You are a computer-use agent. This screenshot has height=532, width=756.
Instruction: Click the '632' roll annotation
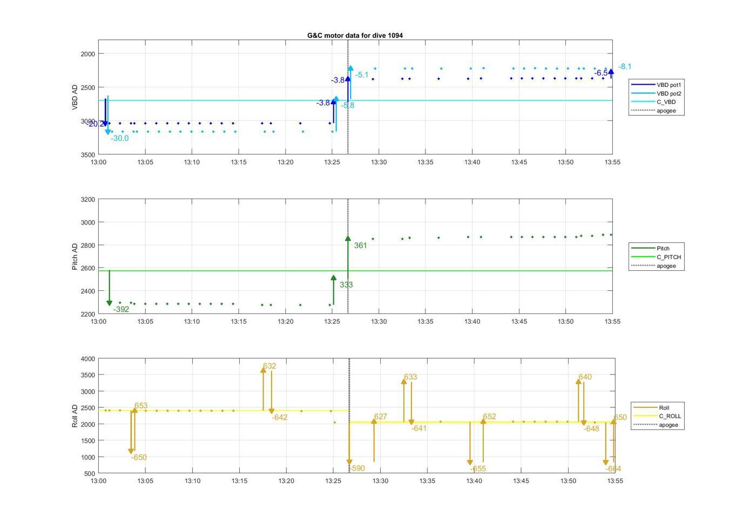[269, 366]
